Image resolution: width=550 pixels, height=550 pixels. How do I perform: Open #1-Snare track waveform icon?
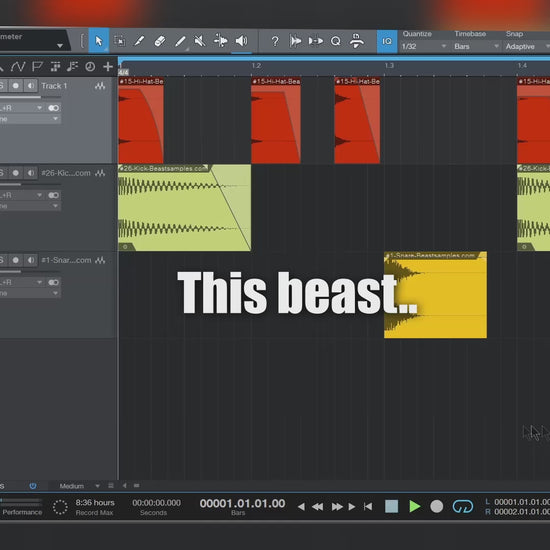tap(100, 260)
